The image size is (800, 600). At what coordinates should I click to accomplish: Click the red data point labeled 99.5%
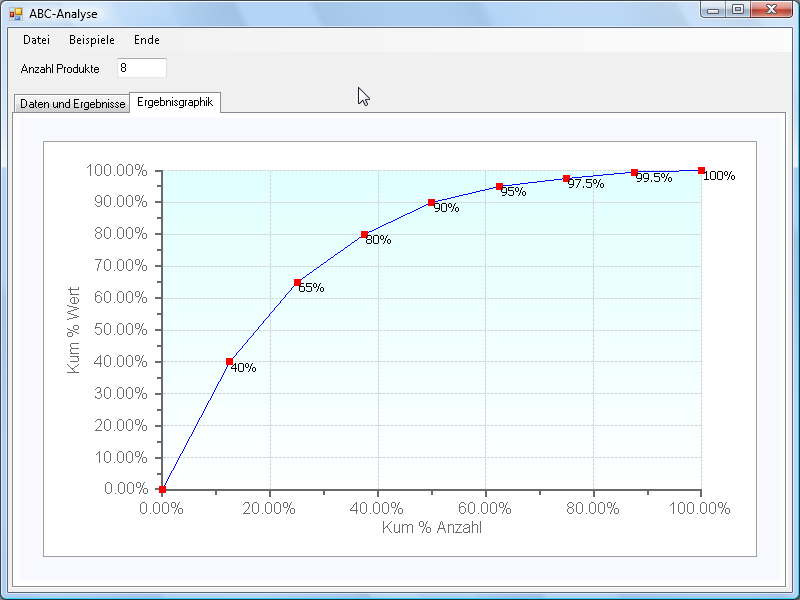pos(634,172)
